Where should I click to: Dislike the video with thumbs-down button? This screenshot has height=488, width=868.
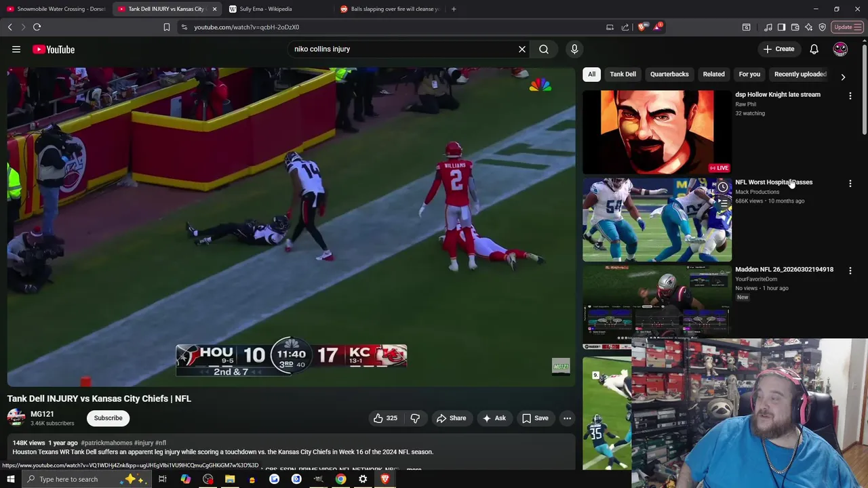pos(415,418)
